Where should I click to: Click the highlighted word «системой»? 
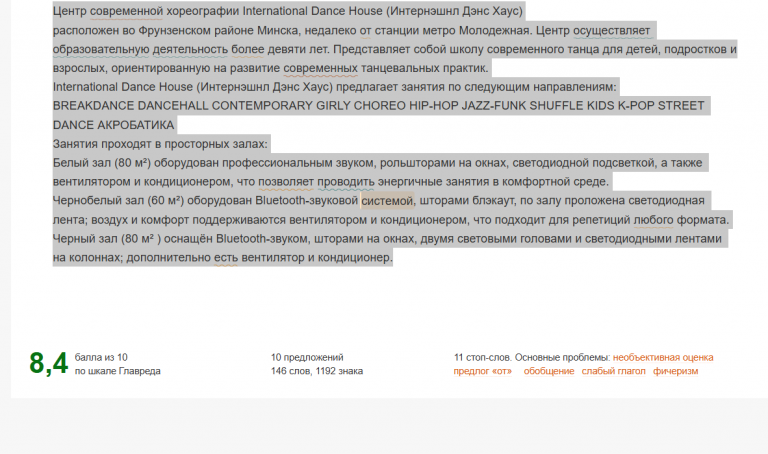(387, 201)
